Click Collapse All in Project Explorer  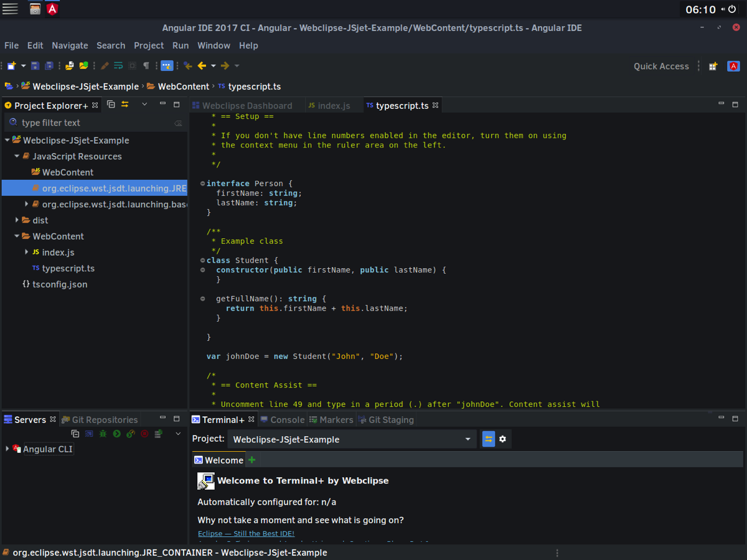111,105
